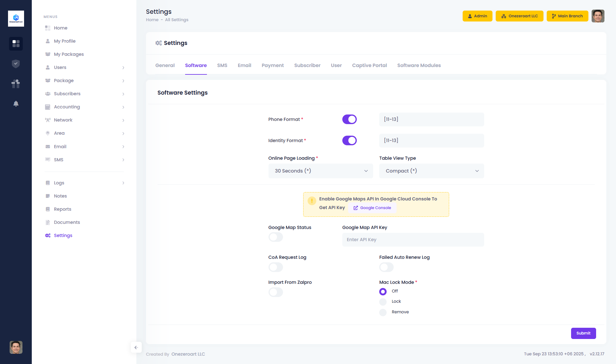
Task: Open the Online Page Loading dropdown
Action: [x=321, y=171]
